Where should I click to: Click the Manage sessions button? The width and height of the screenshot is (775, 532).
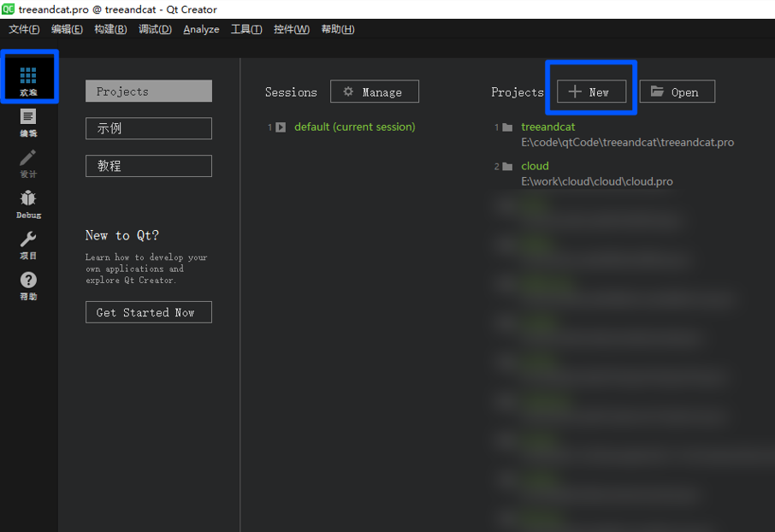pos(375,92)
